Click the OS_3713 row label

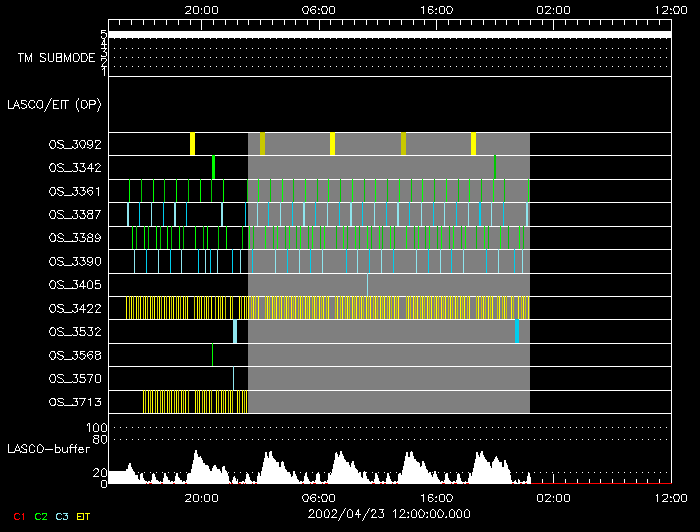click(x=75, y=402)
